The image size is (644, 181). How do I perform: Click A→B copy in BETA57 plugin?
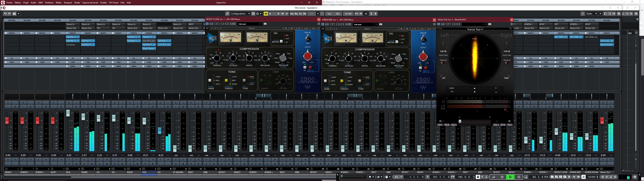pyautogui.click(x=298, y=28)
